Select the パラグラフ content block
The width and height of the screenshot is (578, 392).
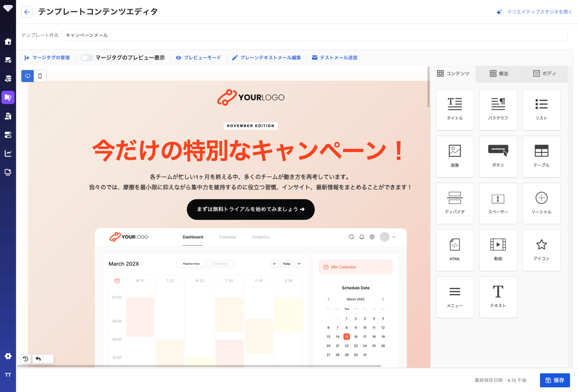(x=498, y=109)
